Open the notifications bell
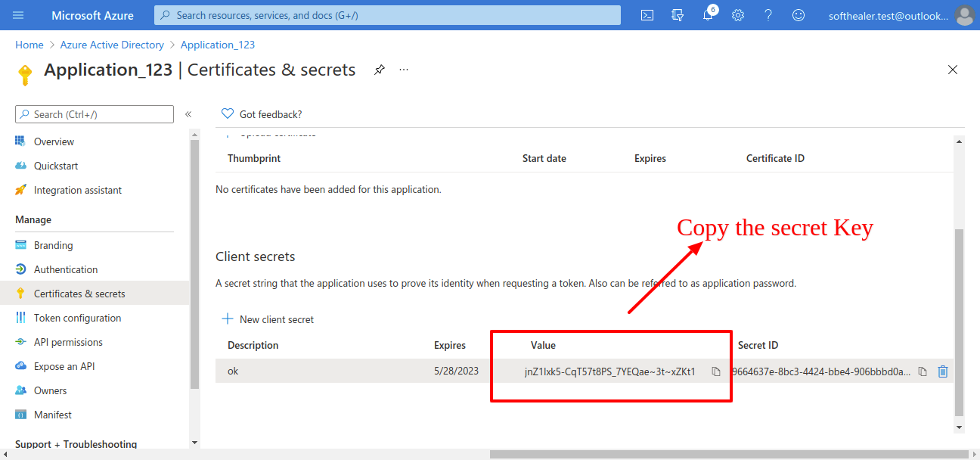 click(708, 15)
